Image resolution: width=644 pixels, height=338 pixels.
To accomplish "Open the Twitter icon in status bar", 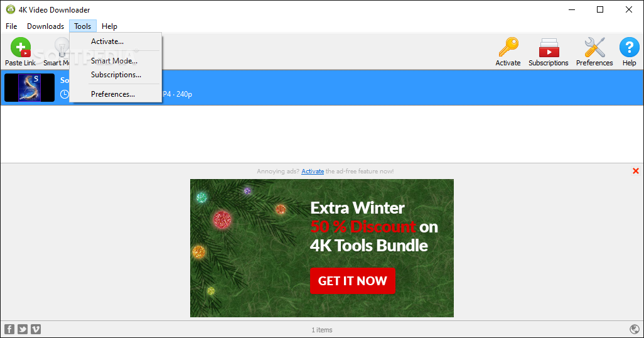I will point(23,329).
